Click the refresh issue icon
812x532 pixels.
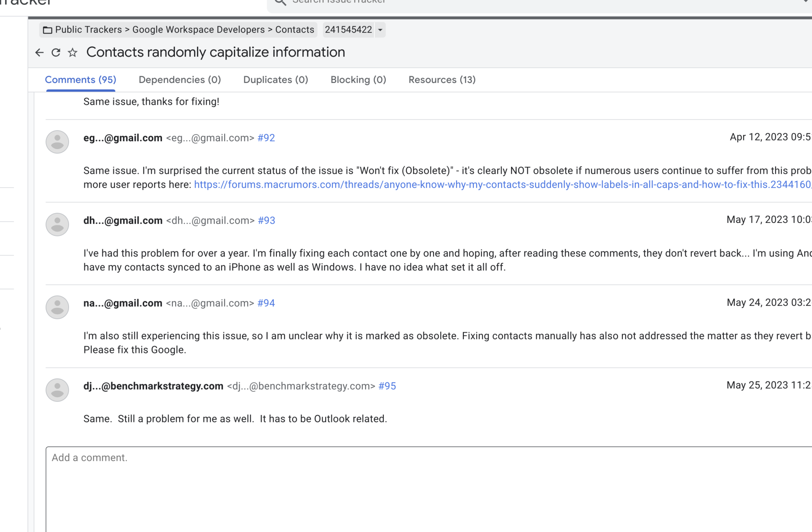click(56, 52)
